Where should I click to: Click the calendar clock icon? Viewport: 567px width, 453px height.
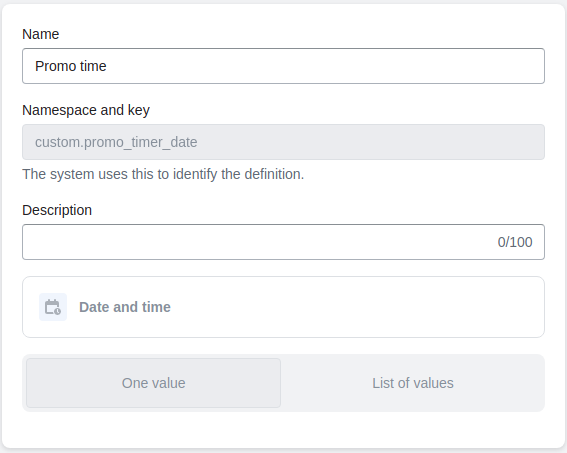click(53, 307)
